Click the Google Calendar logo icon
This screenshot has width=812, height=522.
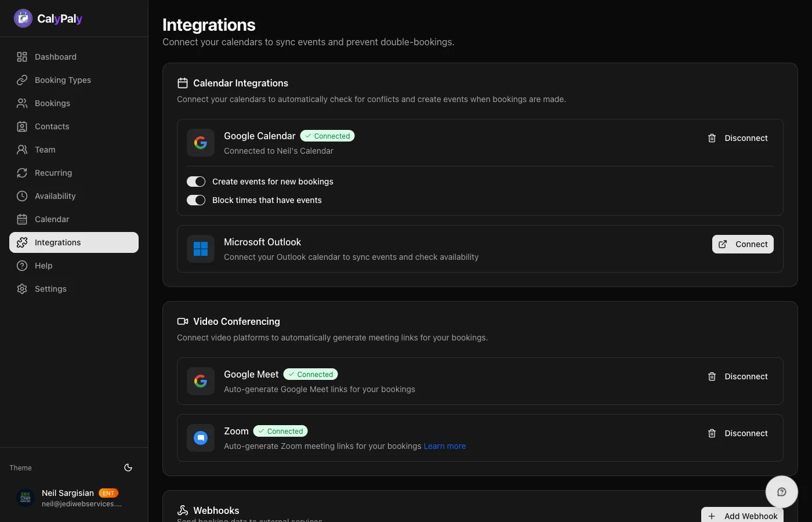pos(200,142)
